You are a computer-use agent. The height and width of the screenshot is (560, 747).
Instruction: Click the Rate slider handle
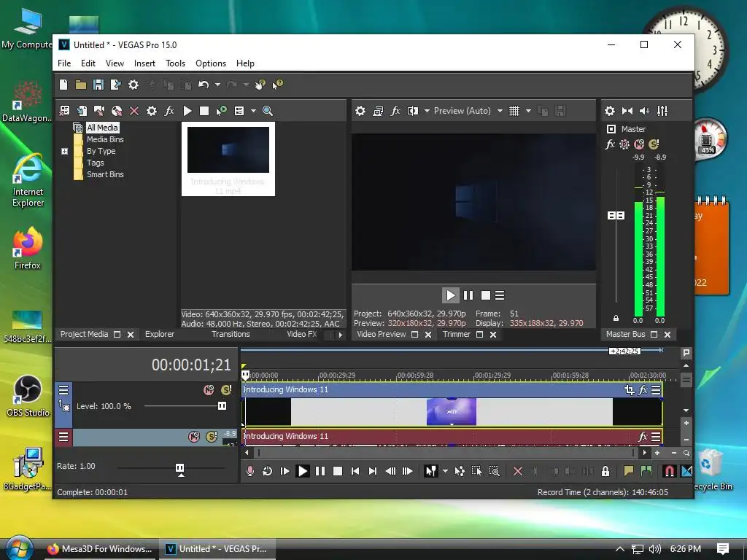pyautogui.click(x=180, y=469)
